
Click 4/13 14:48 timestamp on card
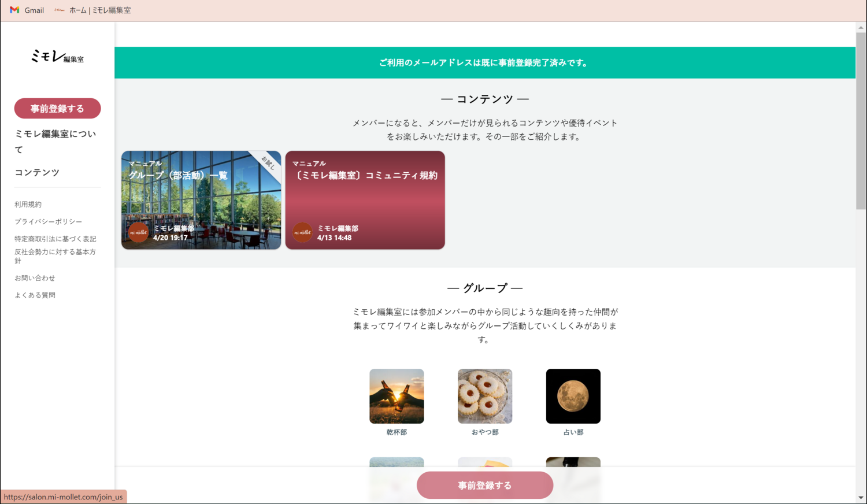pos(335,238)
